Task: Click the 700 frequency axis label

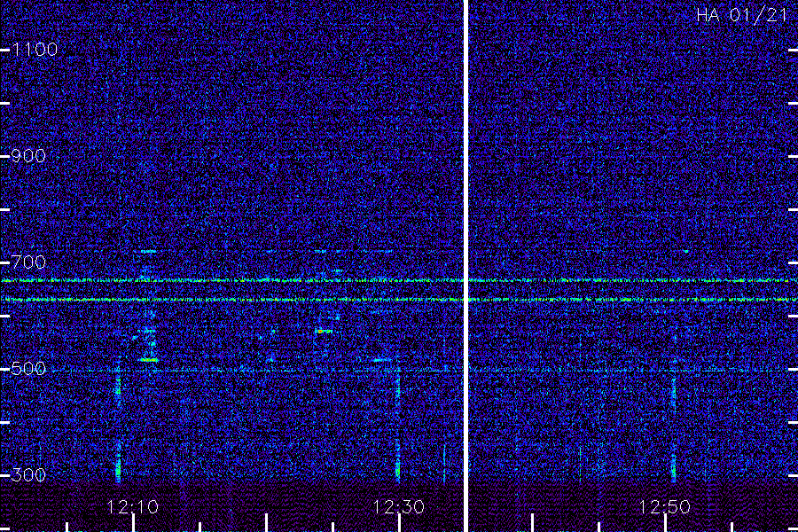Action: pyautogui.click(x=28, y=262)
